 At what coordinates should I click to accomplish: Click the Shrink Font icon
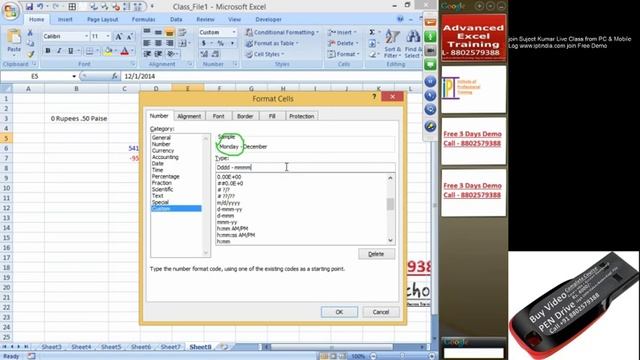point(129,36)
